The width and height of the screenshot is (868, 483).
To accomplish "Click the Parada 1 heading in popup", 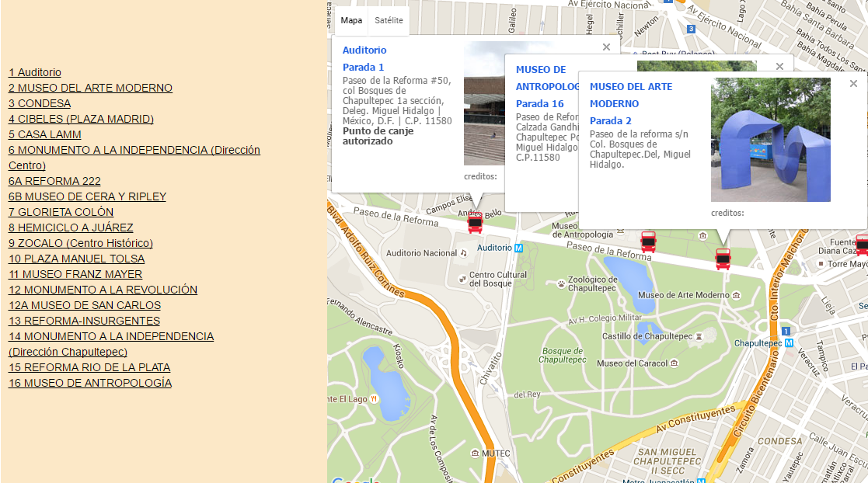I will tap(363, 67).
